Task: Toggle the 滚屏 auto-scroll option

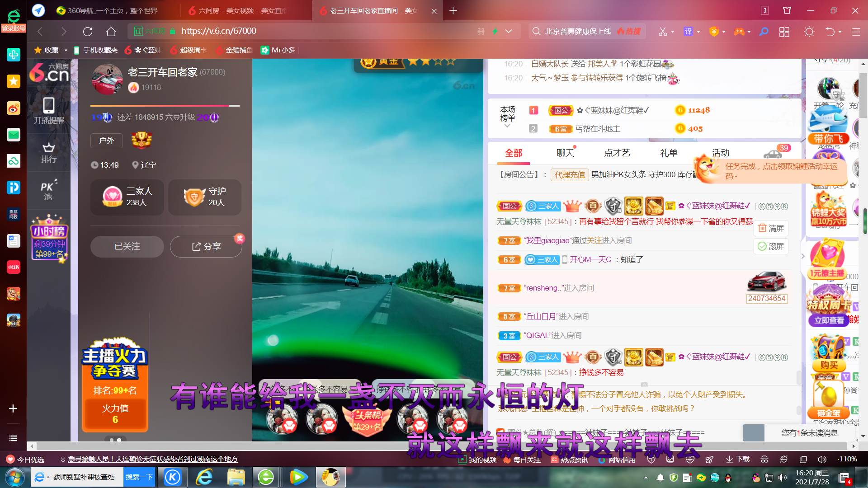Action: point(771,246)
